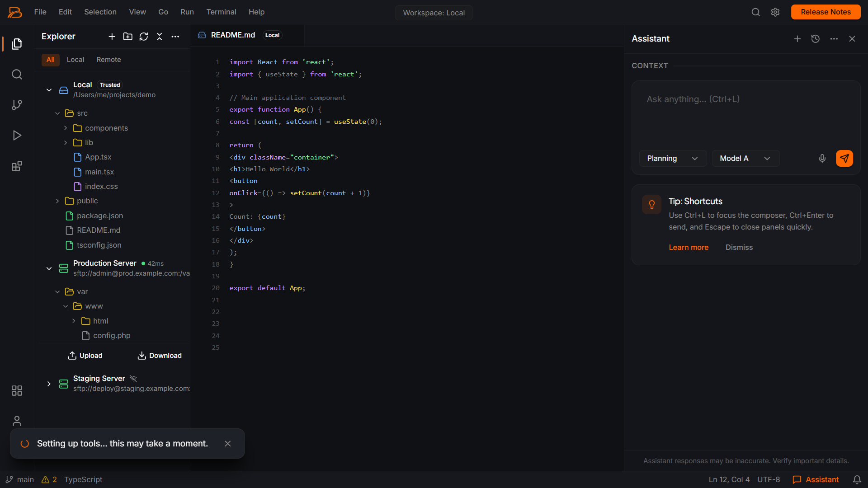Open the Extensions view

17,166
